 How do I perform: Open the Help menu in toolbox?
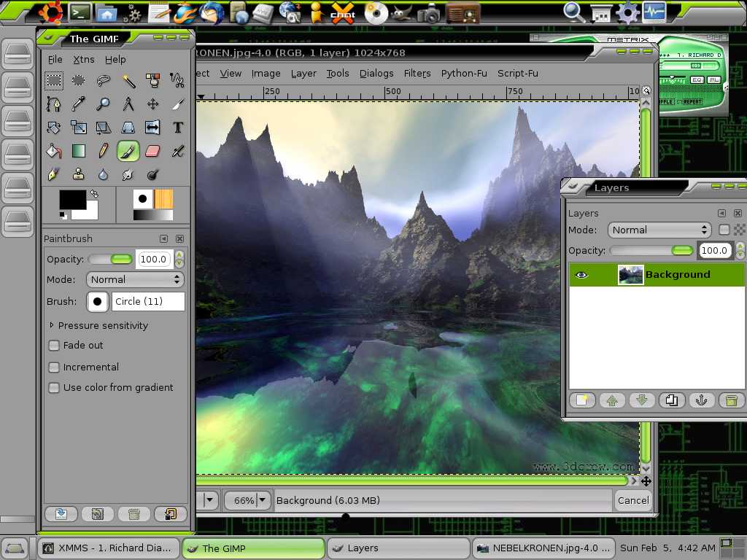coord(115,60)
